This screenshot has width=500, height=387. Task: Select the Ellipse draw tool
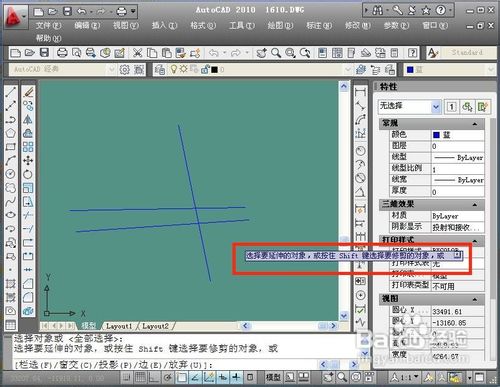11,215
